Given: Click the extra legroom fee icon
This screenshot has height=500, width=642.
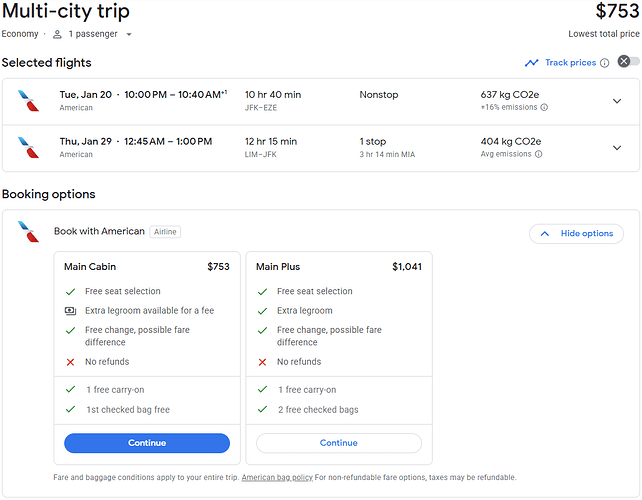Looking at the screenshot, I should (70, 311).
